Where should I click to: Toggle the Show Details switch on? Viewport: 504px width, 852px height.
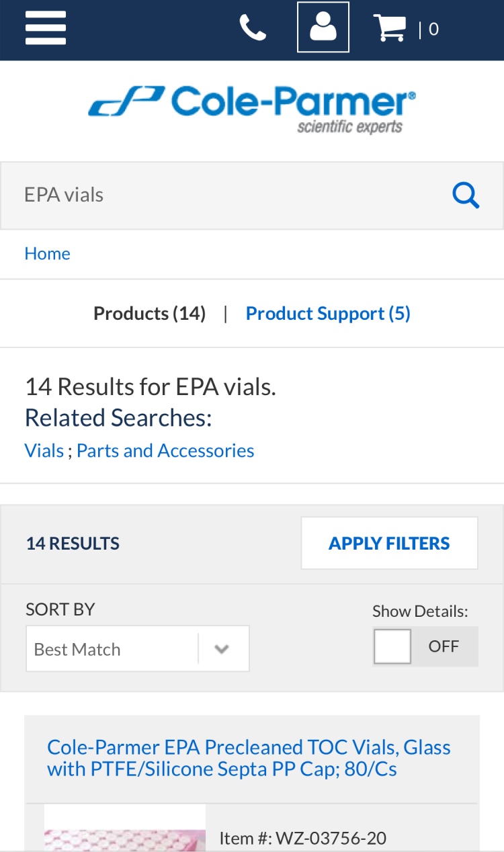tap(425, 646)
